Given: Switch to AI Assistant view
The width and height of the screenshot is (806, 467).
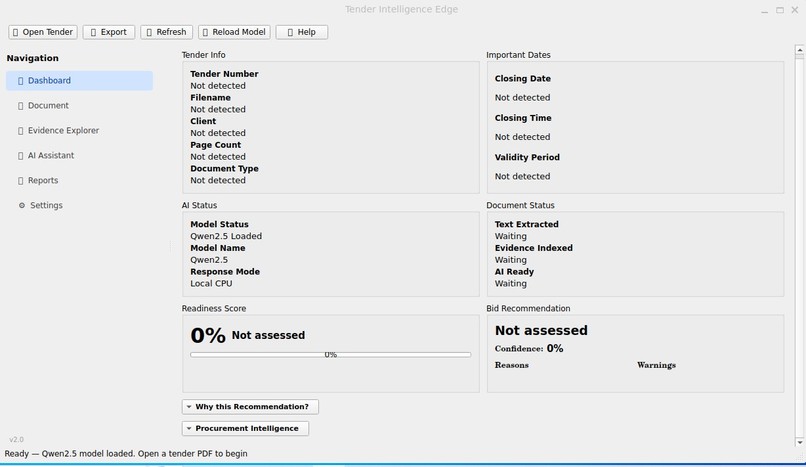Looking at the screenshot, I should (79, 156).
